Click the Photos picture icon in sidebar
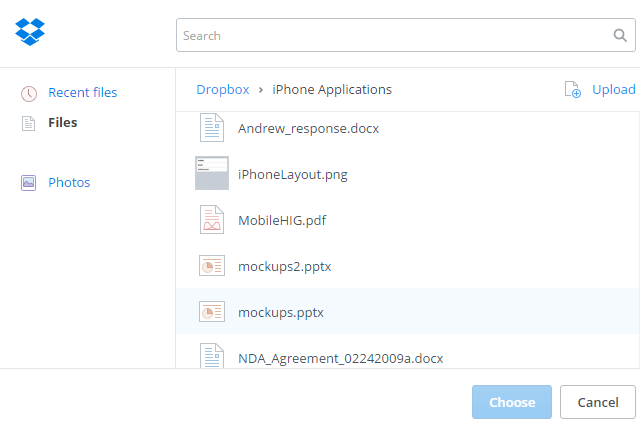642x430 pixels. tap(28, 183)
